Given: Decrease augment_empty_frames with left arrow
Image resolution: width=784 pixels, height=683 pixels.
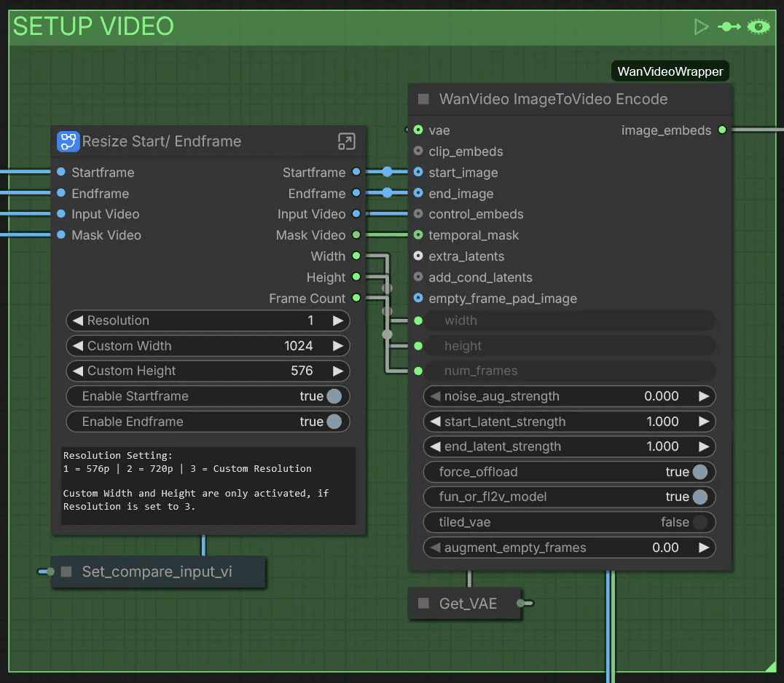Looking at the screenshot, I should click(436, 548).
